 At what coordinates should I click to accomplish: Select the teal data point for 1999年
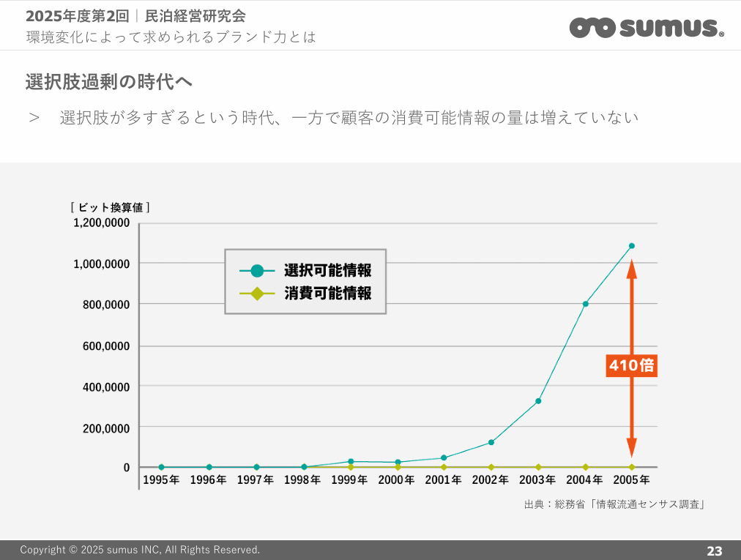[351, 461]
